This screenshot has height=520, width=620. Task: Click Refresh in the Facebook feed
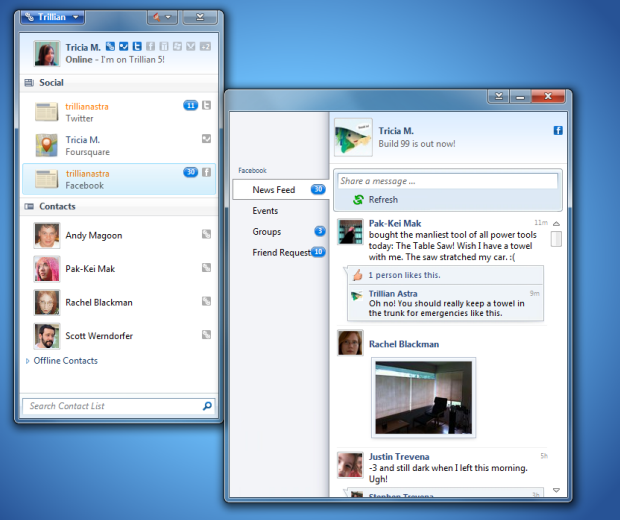(x=375, y=200)
